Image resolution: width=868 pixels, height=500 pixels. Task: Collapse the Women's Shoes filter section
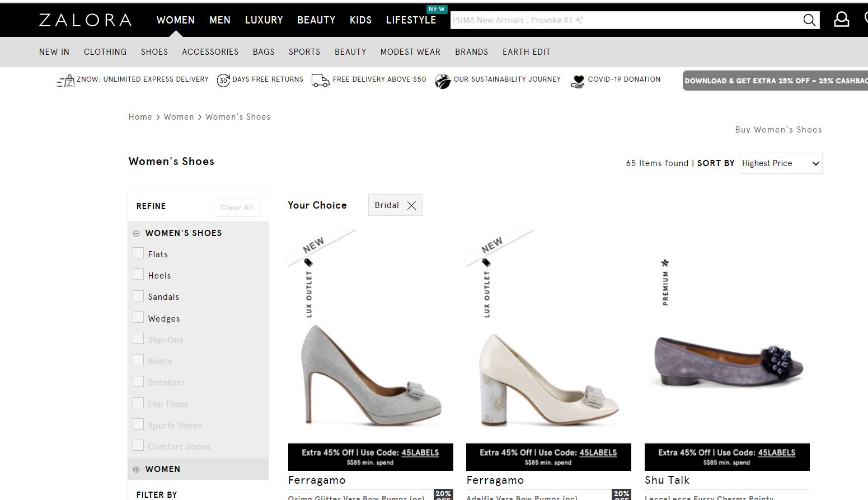coord(137,233)
